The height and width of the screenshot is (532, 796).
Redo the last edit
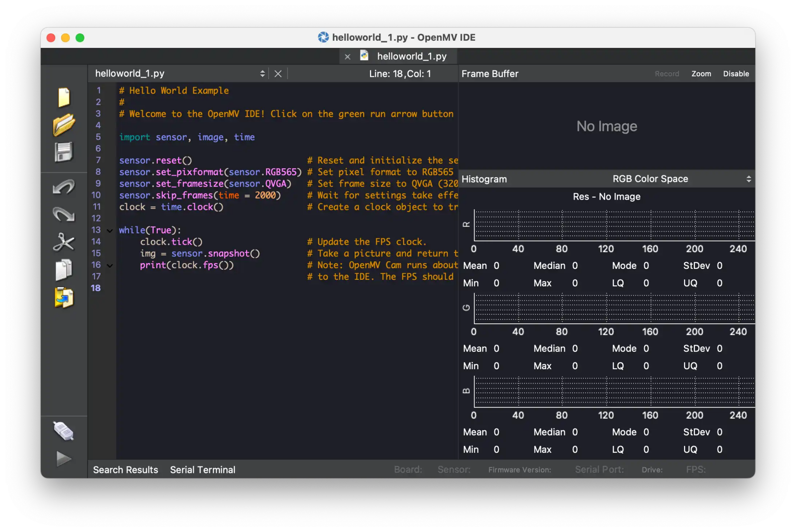63,215
